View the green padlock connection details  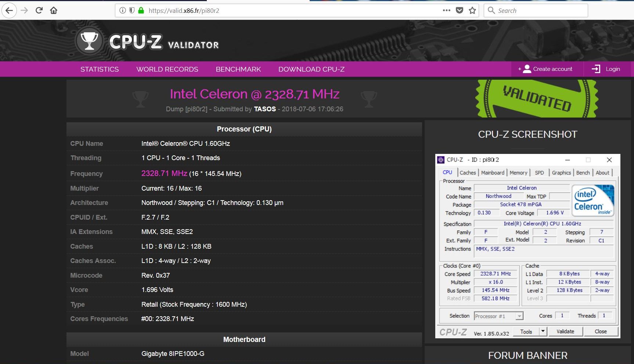pos(141,10)
